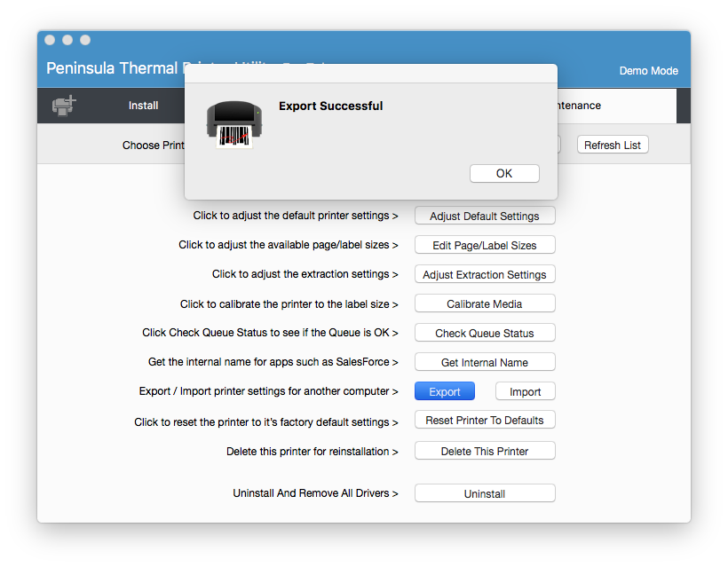Image resolution: width=728 pixels, height=567 pixels.
Task: Click the Uninstall button
Action: 485,493
